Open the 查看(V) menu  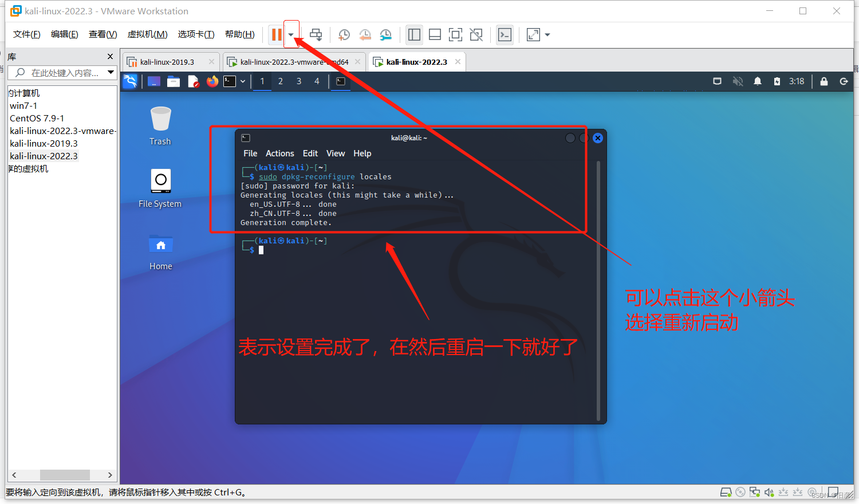[103, 34]
